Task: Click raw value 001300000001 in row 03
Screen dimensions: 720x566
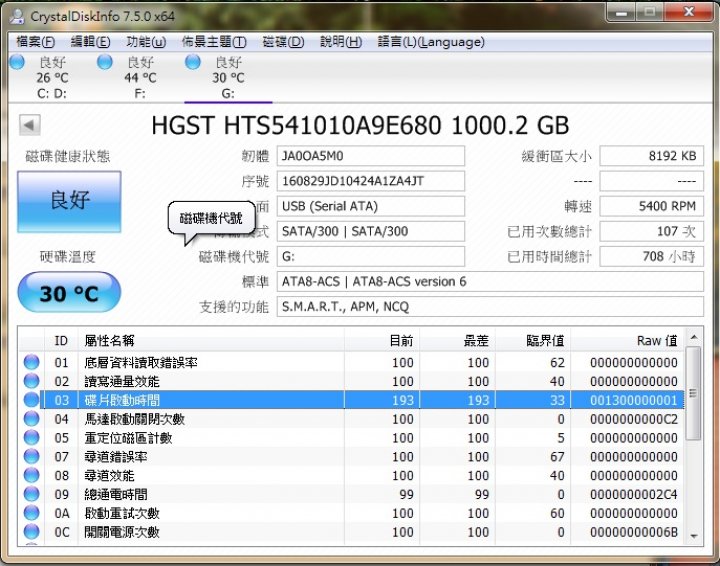Action: coord(634,400)
